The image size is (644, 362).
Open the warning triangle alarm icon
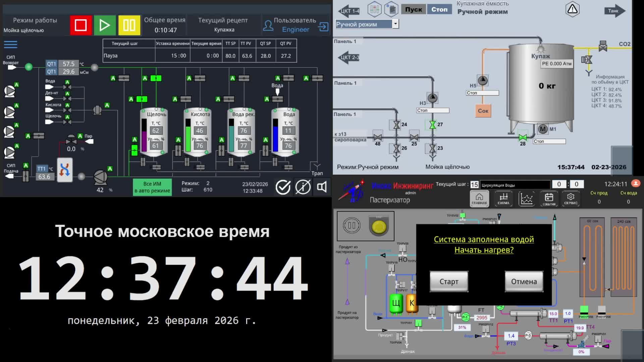pyautogui.click(x=573, y=9)
